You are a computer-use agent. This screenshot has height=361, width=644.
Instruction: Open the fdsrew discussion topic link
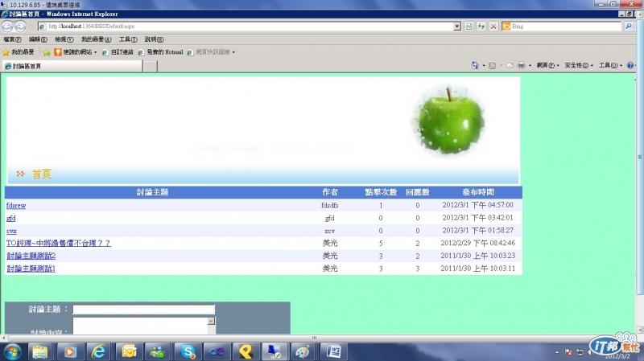coord(16,206)
